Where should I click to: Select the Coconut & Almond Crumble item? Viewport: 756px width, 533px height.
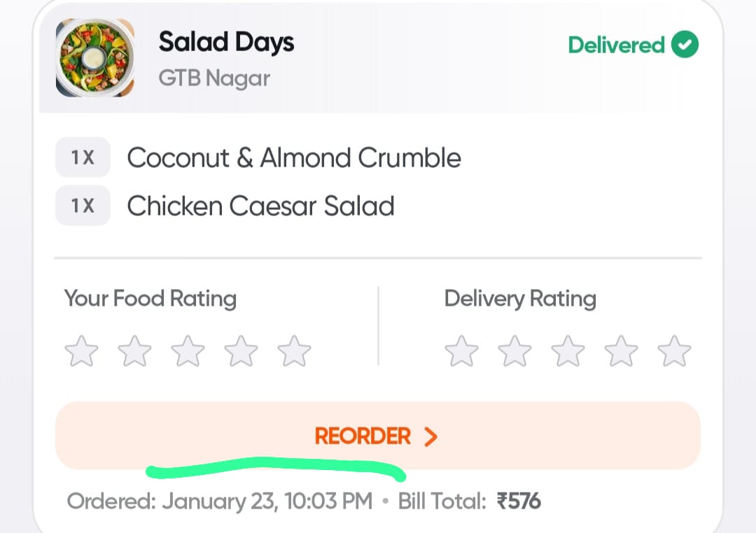[x=293, y=157]
